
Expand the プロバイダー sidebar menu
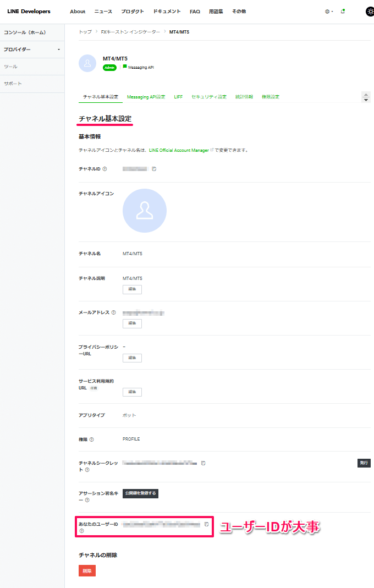click(32, 50)
